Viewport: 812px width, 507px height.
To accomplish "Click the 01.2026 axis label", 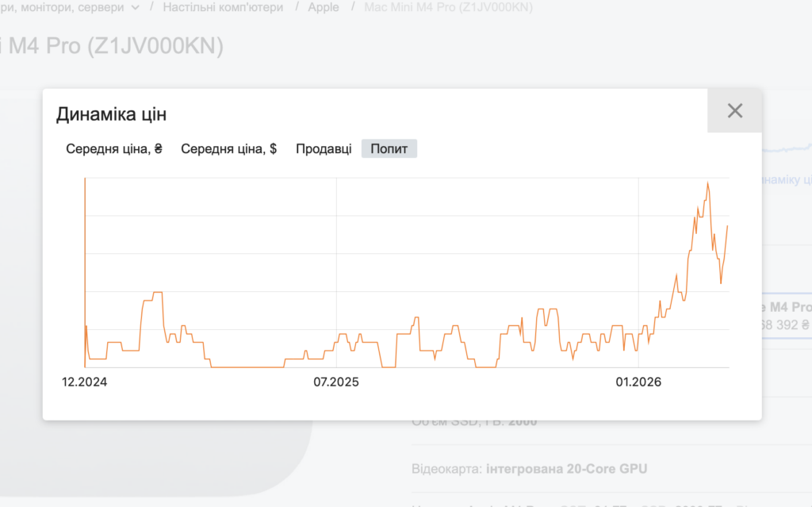I will [x=638, y=382].
